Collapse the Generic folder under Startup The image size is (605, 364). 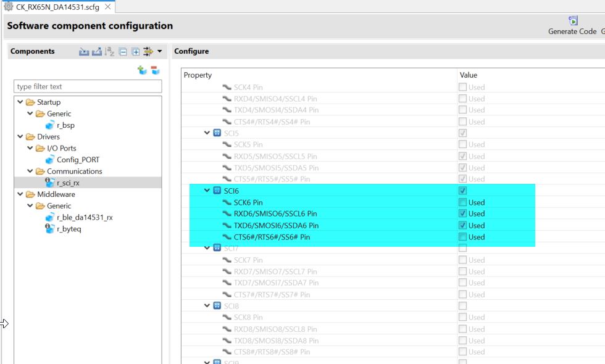pos(30,114)
